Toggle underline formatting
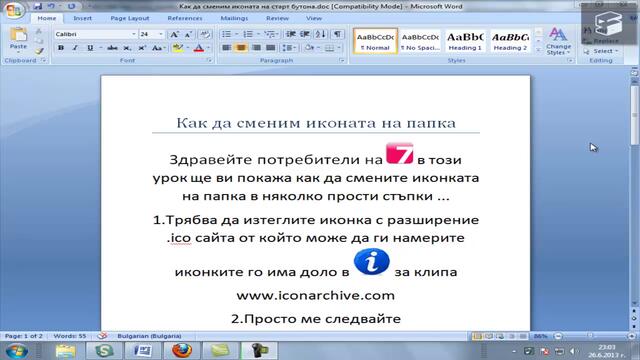This screenshot has height=360, width=640. click(90, 48)
